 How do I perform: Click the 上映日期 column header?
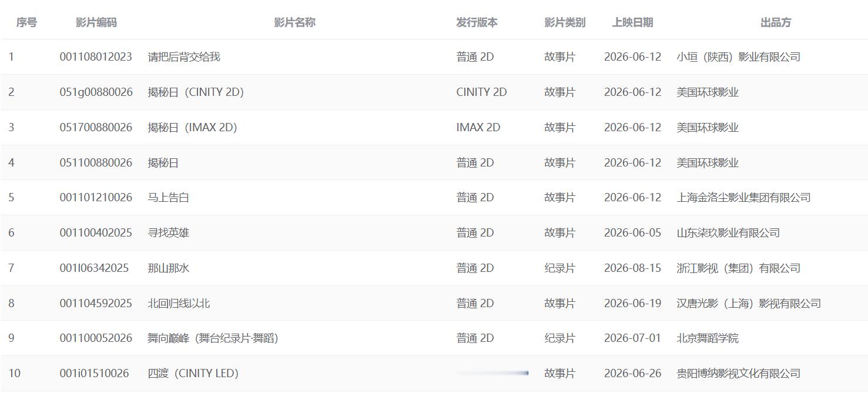633,22
